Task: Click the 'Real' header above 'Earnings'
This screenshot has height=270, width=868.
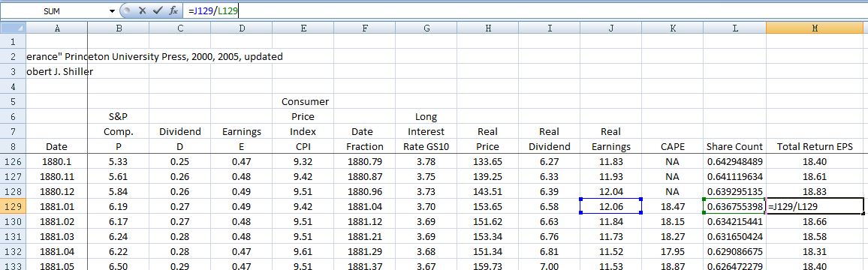Action: (610, 132)
